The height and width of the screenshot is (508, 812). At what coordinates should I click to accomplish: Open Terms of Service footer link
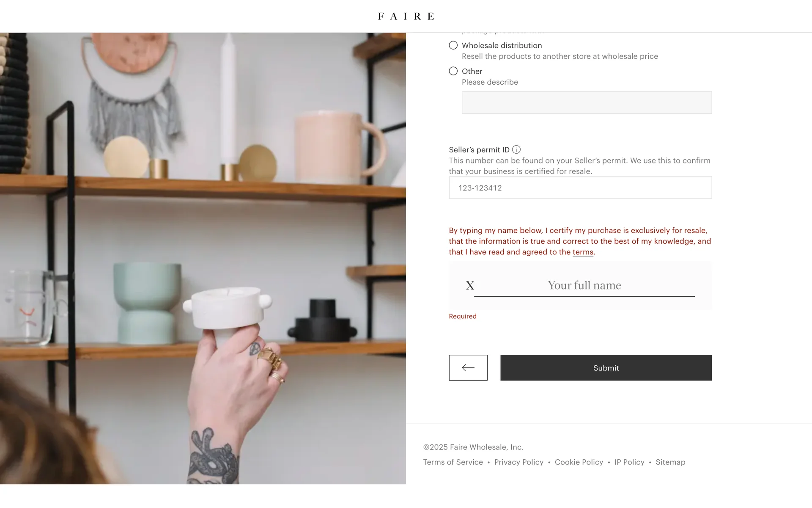coord(453,462)
